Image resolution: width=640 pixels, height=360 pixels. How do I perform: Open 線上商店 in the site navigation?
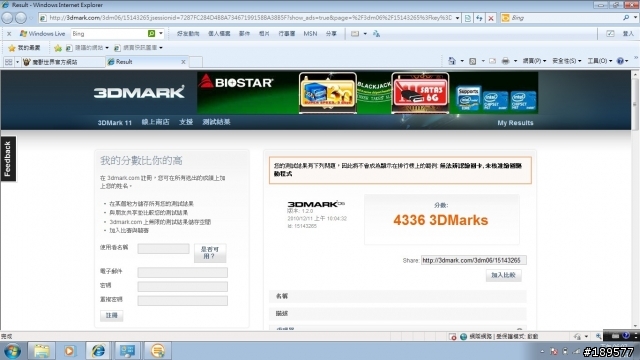point(155,122)
